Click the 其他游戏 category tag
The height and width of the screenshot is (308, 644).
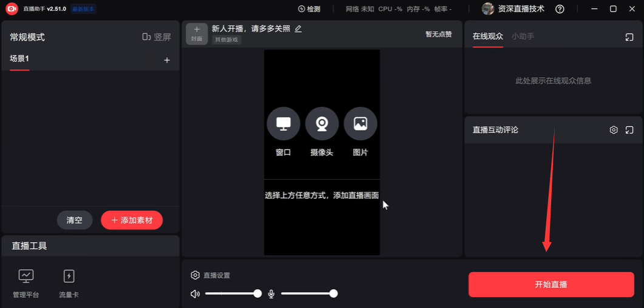pos(227,40)
